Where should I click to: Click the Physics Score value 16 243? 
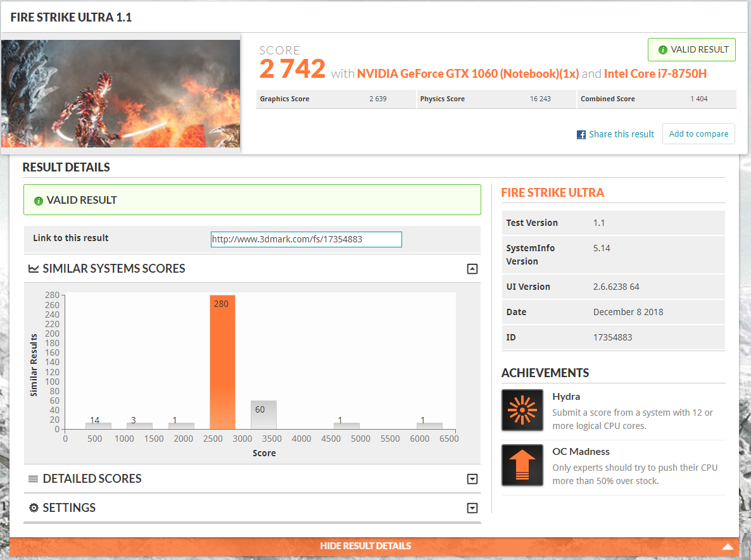click(x=540, y=99)
